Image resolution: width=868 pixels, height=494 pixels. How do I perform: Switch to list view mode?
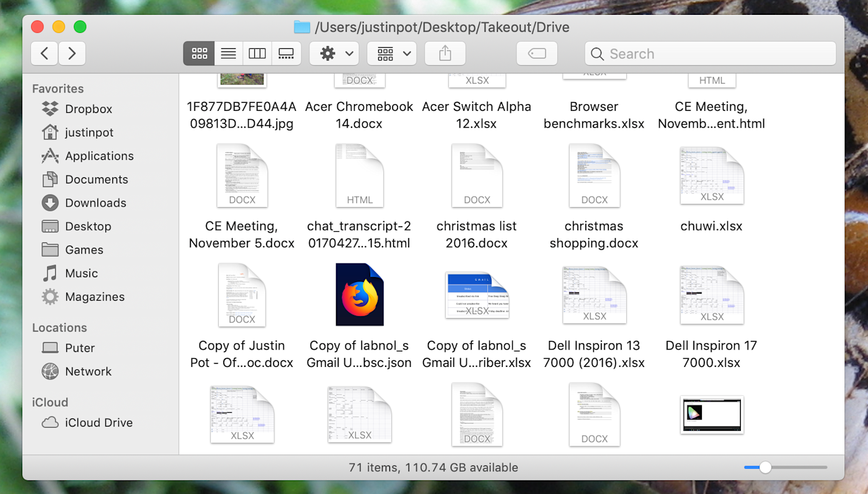coord(228,54)
